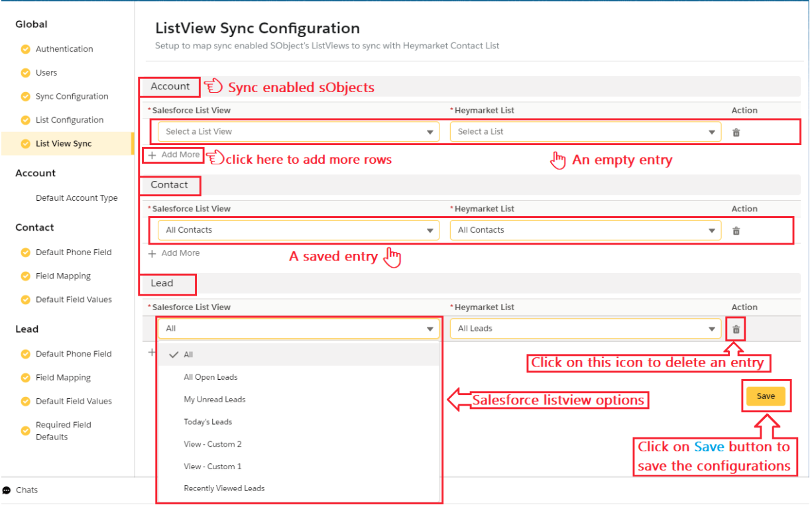Viewport: 812px width, 505px height.
Task: Save the configurations with Save button
Action: (x=766, y=396)
